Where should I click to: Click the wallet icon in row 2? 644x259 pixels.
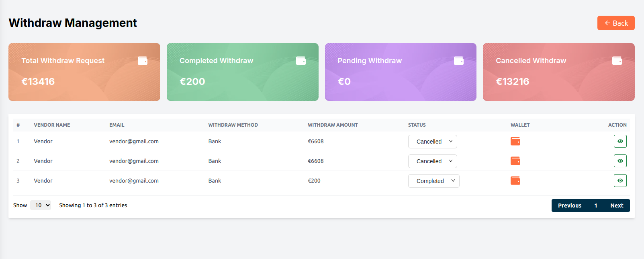coord(515,161)
